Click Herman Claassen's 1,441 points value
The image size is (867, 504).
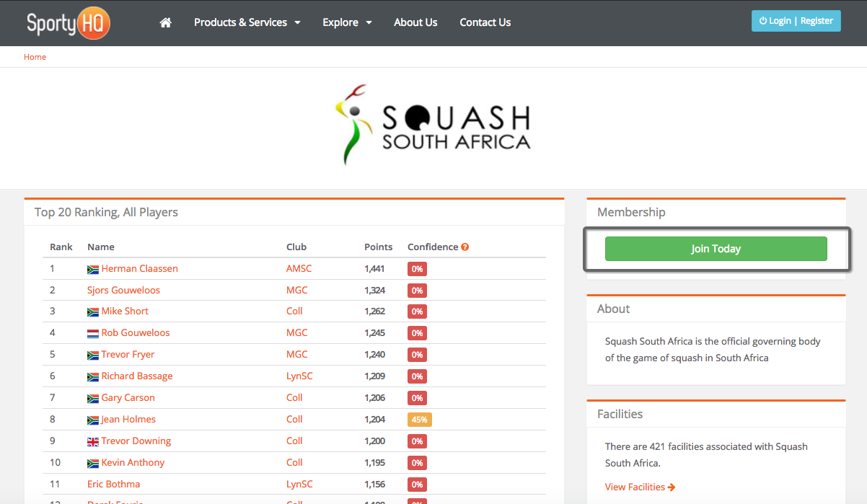(x=374, y=268)
